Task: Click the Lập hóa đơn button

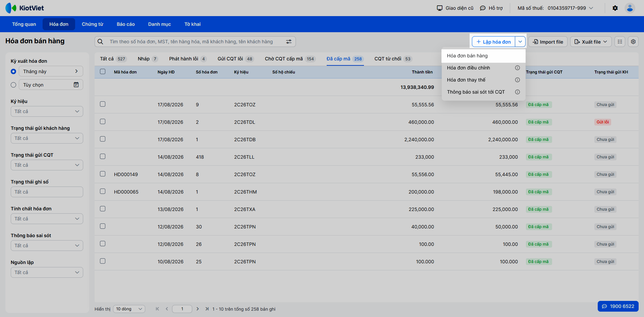Action: pyautogui.click(x=493, y=42)
